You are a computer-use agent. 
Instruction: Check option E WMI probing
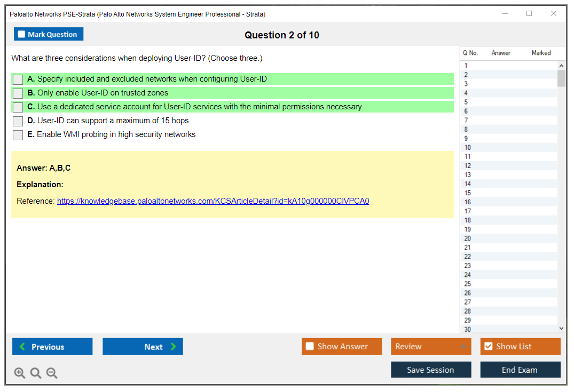(18, 135)
